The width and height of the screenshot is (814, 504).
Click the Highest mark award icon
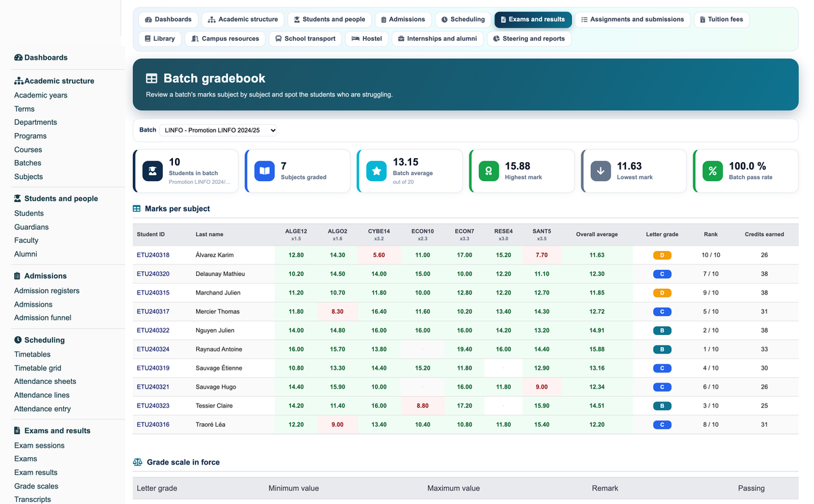pyautogui.click(x=488, y=171)
